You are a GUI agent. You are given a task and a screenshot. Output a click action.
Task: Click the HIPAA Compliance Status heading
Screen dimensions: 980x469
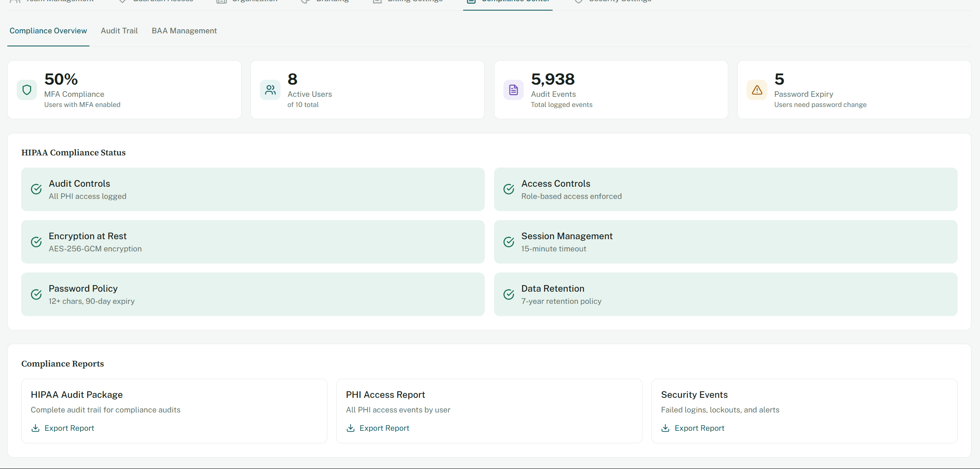click(x=73, y=153)
